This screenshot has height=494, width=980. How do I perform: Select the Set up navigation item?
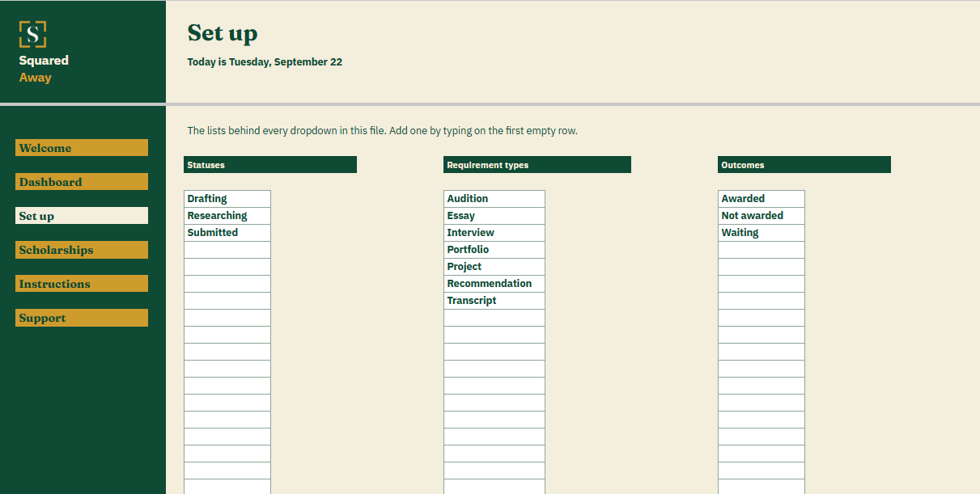(82, 216)
